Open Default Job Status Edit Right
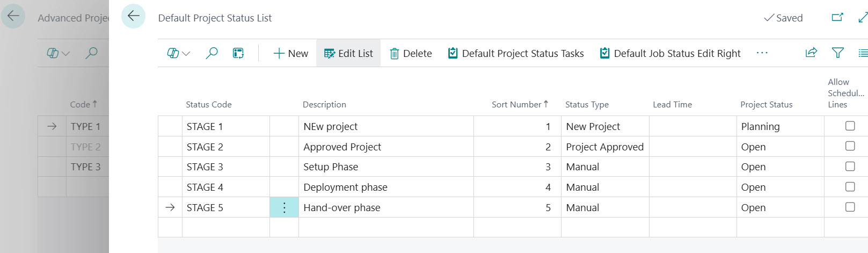 (670, 53)
